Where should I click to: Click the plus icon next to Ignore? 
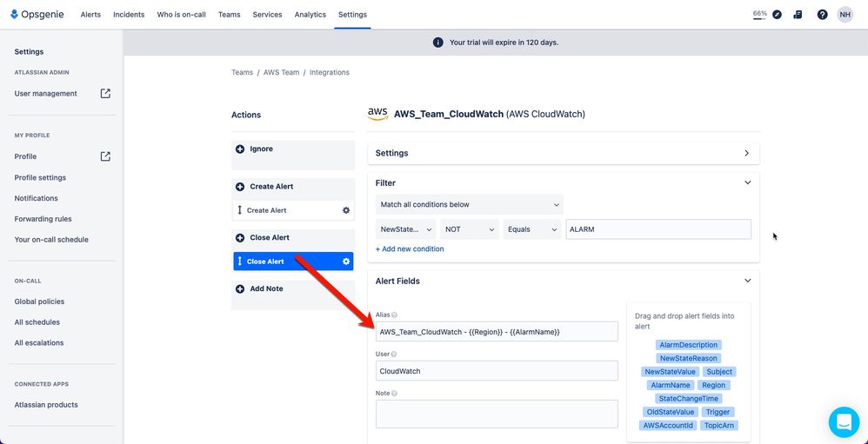pos(240,149)
